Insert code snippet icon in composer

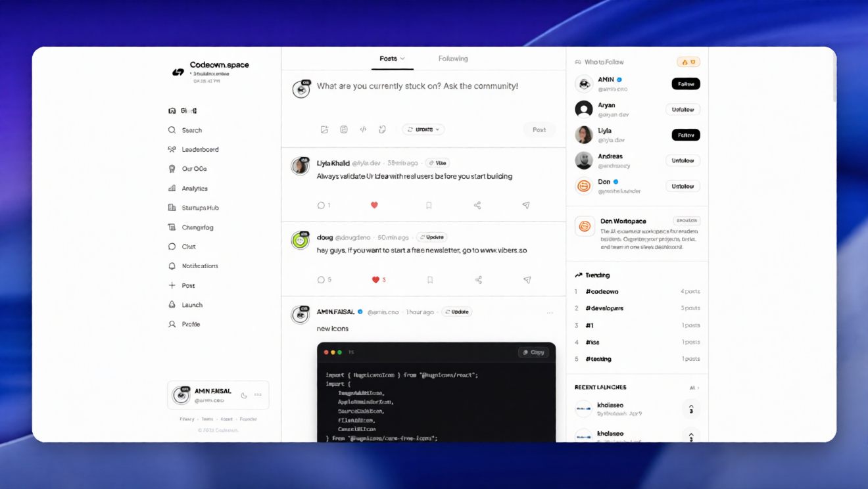tap(363, 129)
